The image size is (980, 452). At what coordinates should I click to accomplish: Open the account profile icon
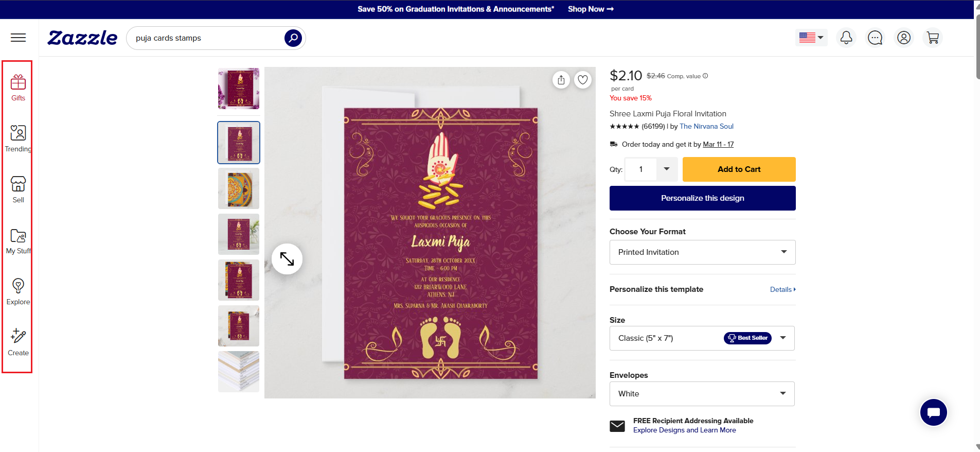[904, 38]
